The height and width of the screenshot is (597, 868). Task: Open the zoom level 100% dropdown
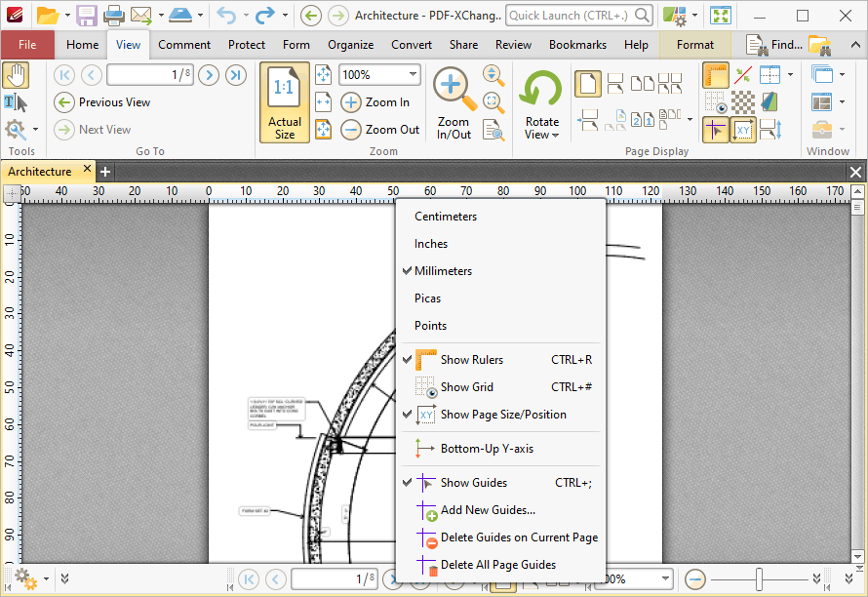[413, 75]
